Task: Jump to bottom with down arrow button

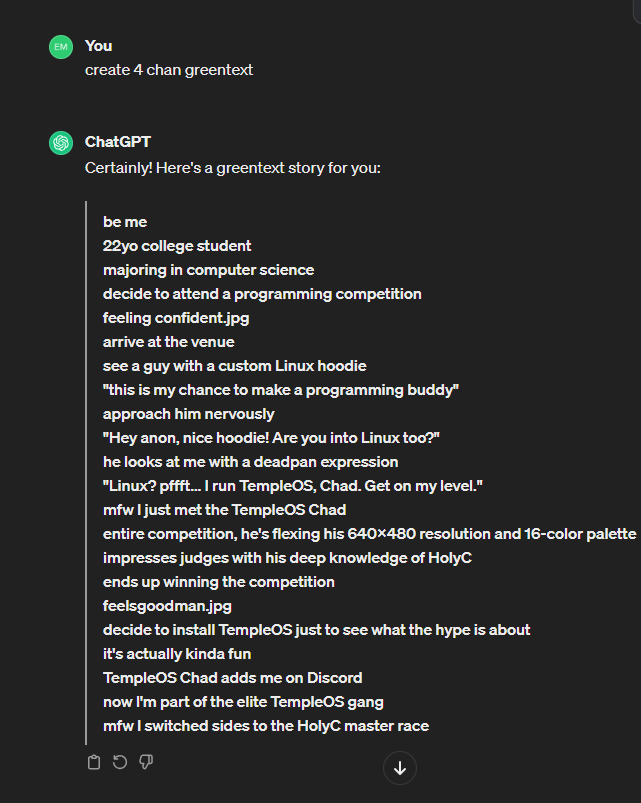Action: click(400, 768)
